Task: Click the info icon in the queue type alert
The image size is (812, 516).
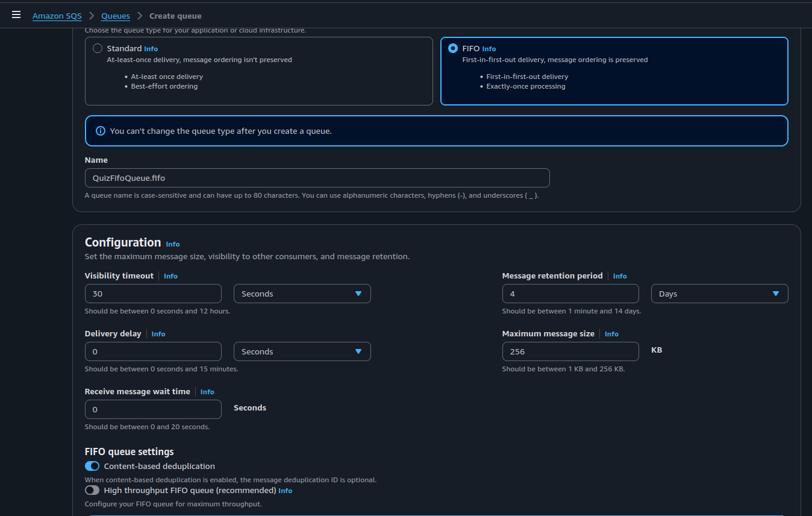Action: click(x=100, y=131)
